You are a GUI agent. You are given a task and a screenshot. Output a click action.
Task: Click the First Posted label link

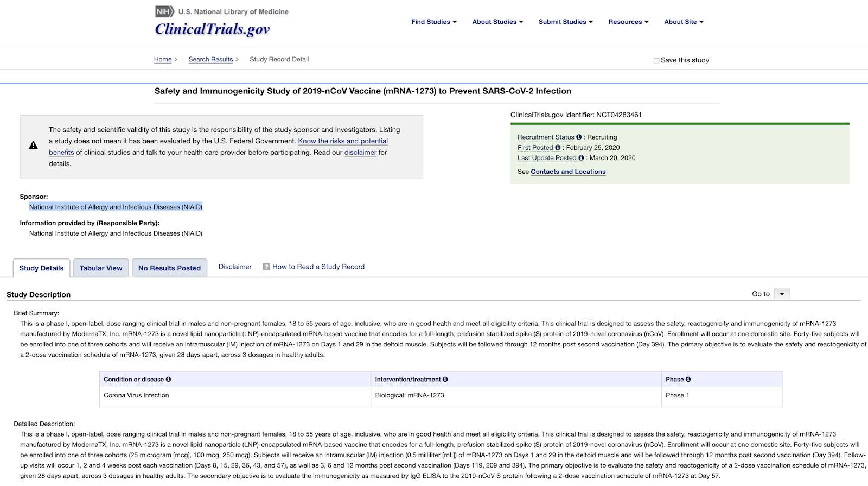click(x=535, y=148)
